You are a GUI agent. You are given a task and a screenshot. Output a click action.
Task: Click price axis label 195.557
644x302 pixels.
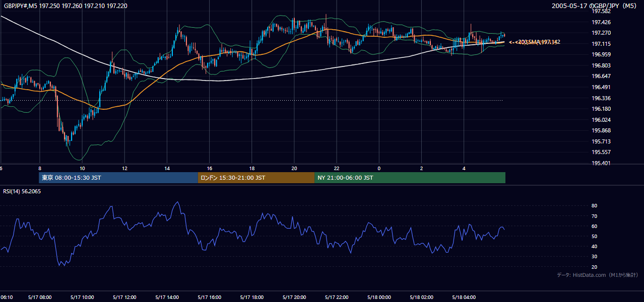(601, 152)
